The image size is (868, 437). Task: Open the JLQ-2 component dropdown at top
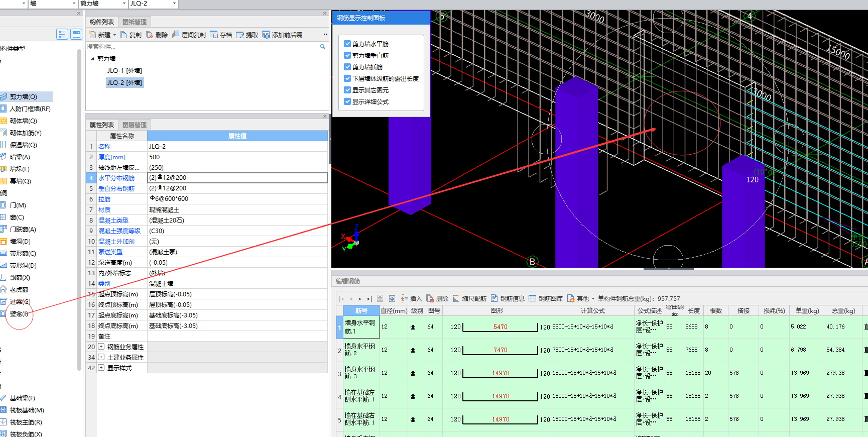175,4
